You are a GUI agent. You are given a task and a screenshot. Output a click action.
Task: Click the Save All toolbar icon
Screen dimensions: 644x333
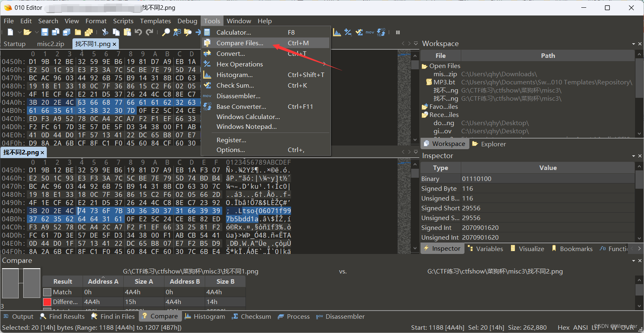pyautogui.click(x=66, y=32)
